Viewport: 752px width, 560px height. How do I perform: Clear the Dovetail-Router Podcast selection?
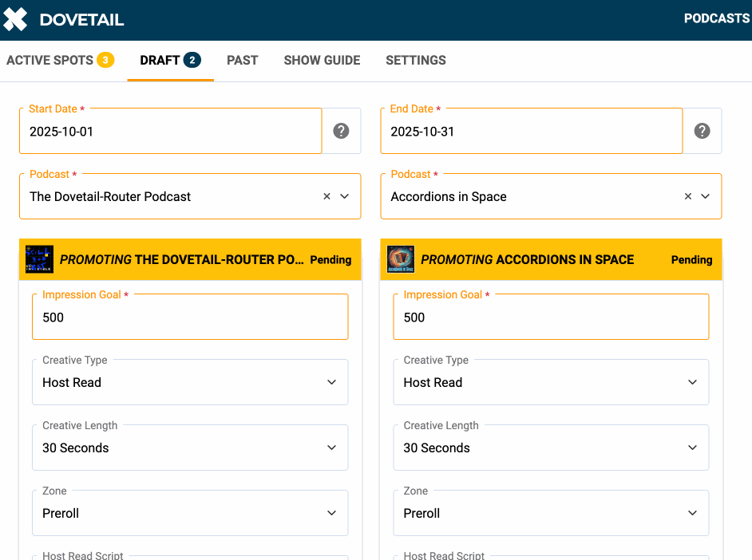tap(326, 195)
